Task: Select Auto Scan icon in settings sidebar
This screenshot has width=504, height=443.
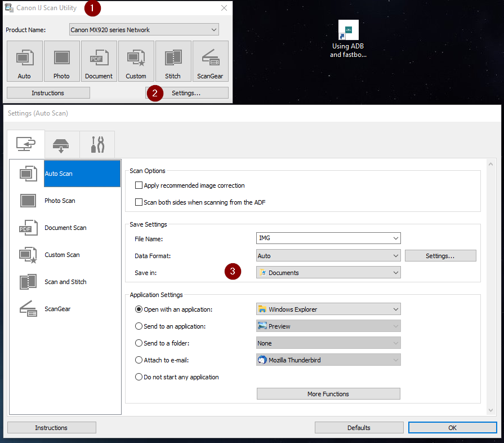Action: (28, 174)
